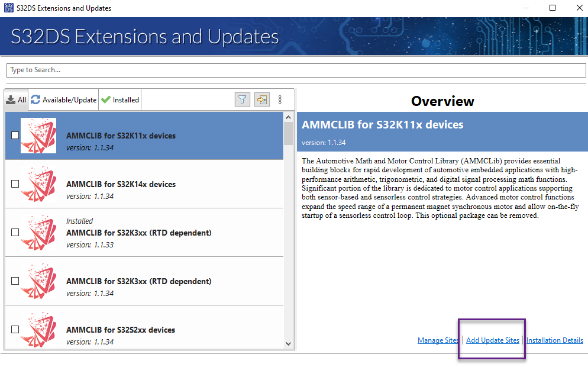This screenshot has height=367, width=588.
Task: Click the green checkmark Installed icon
Action: coord(104,99)
